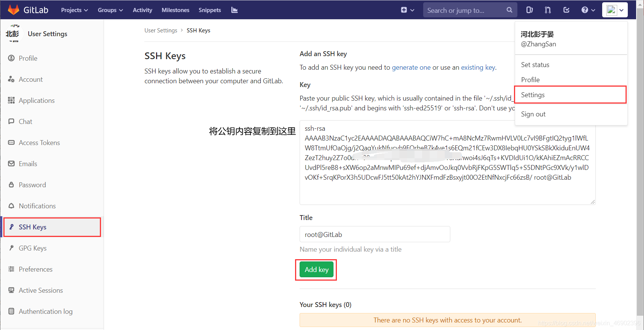Image resolution: width=644 pixels, height=330 pixels.
Task: Click the GitLab fox logo
Action: [14, 10]
